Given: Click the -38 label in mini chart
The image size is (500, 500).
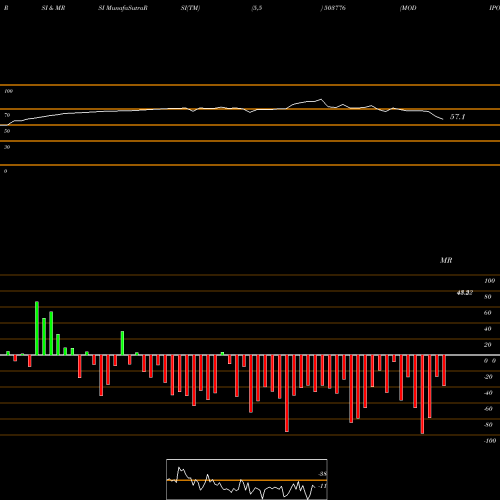Looking at the screenshot, I should click(x=322, y=474).
